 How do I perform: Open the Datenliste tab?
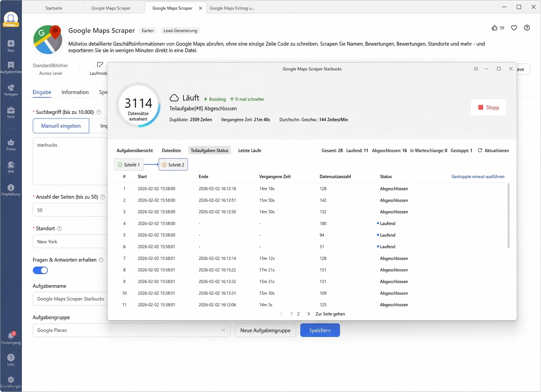[x=171, y=150]
